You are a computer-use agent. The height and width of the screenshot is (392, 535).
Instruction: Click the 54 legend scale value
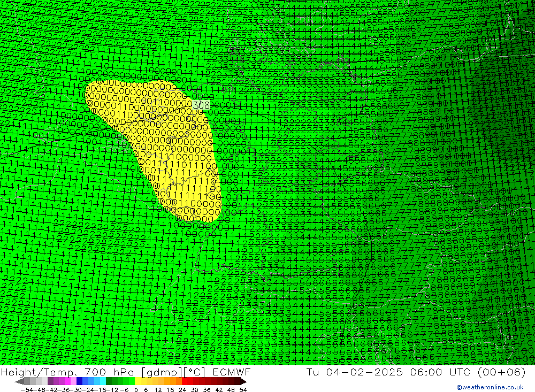243,390
